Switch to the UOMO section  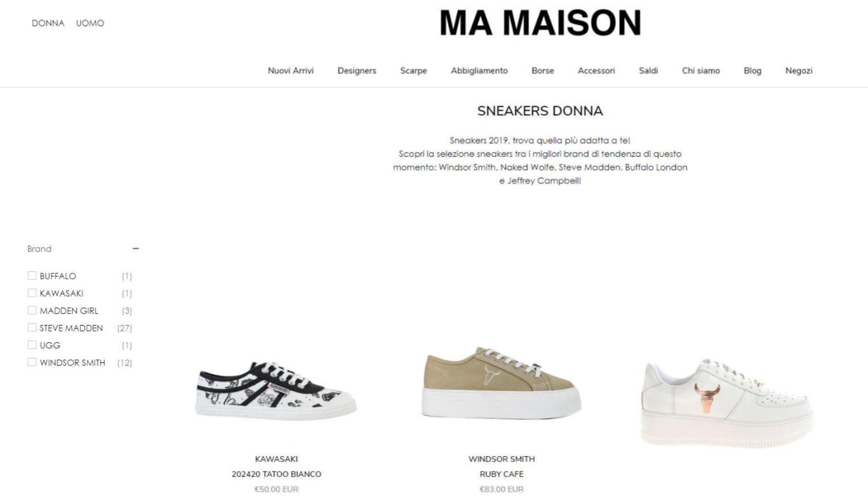tap(90, 23)
